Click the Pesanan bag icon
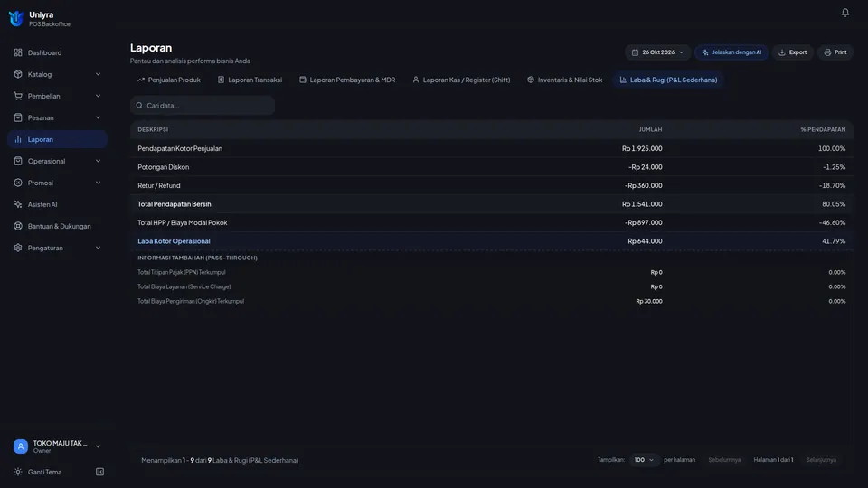Screen dimensions: 868x488 (18, 117)
